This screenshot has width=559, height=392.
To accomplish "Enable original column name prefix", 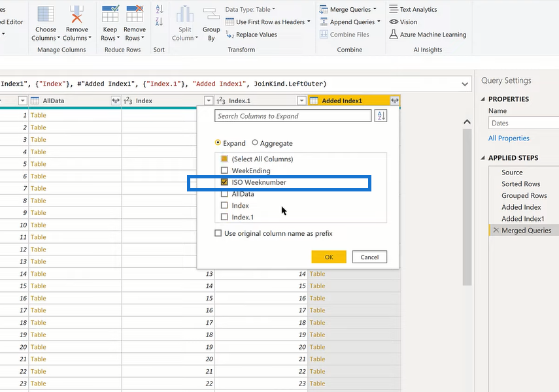I will (218, 233).
